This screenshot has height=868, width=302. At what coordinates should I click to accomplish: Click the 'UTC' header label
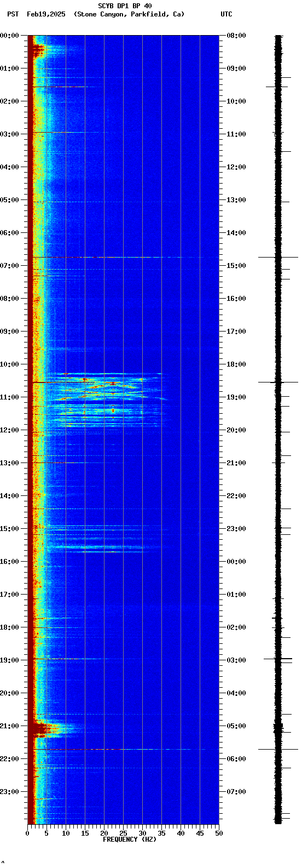tap(226, 14)
